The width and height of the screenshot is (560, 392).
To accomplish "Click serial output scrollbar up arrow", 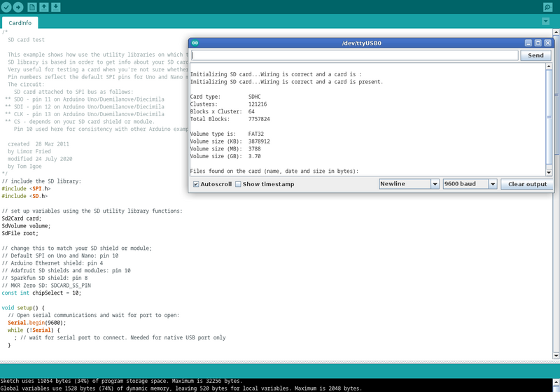I will (549, 66).
